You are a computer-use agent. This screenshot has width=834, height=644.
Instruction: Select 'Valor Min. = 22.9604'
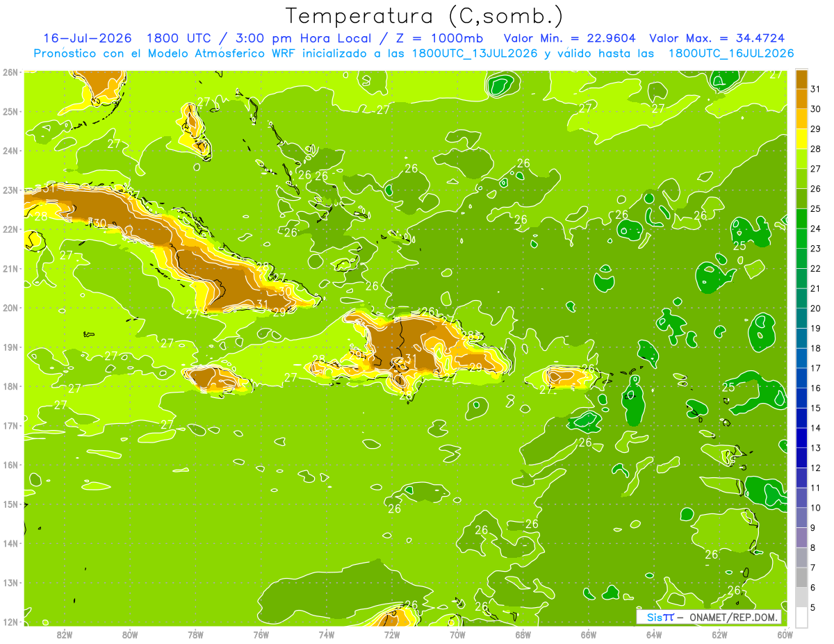pos(569,38)
